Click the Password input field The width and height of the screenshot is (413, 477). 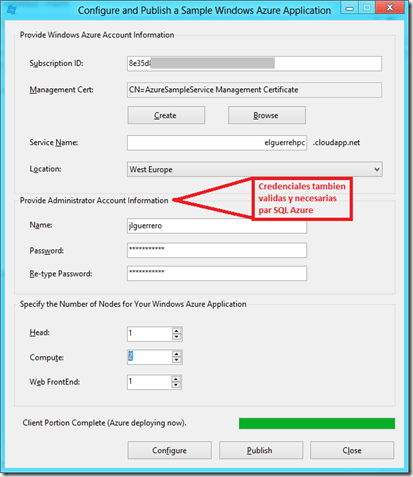point(217,250)
